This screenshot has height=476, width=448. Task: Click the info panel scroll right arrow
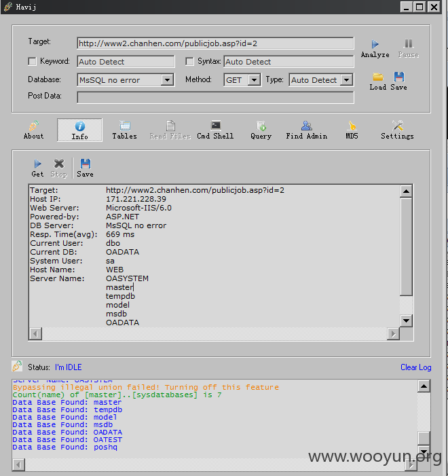[394, 334]
